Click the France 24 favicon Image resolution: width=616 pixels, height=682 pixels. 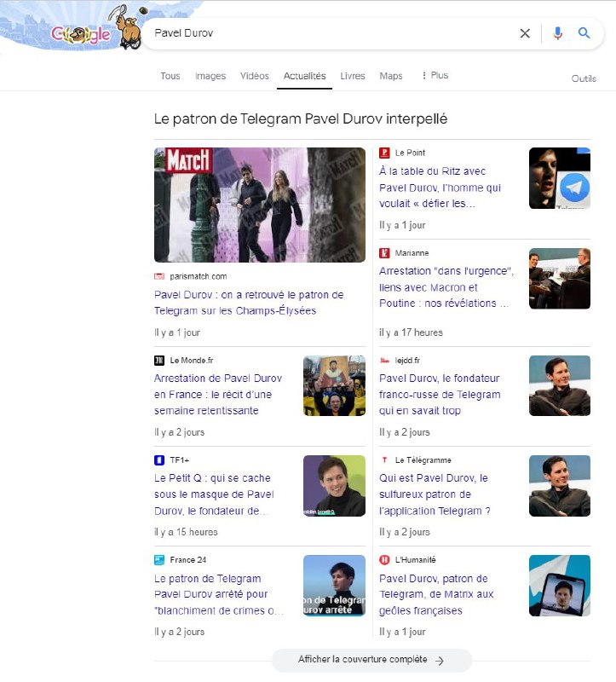tap(159, 560)
